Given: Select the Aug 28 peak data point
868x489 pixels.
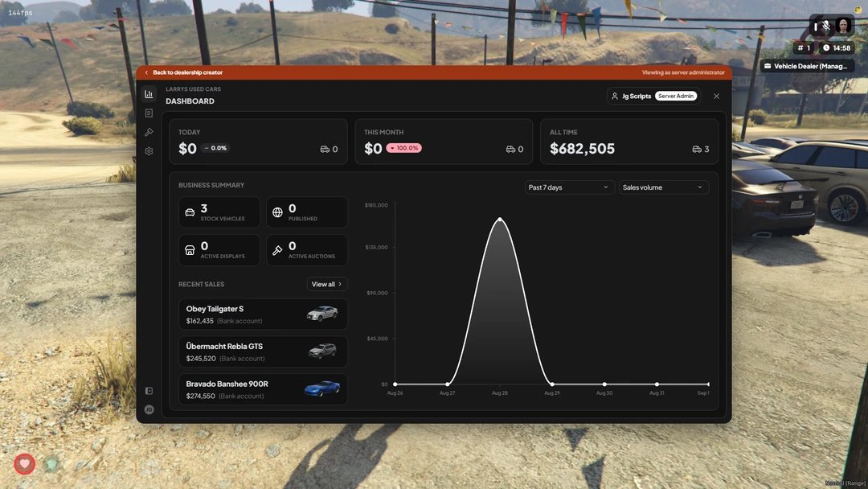Looking at the screenshot, I should [500, 220].
